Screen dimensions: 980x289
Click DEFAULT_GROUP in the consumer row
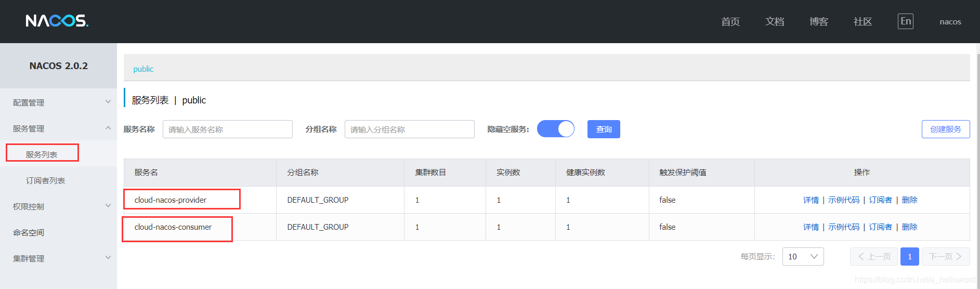318,227
